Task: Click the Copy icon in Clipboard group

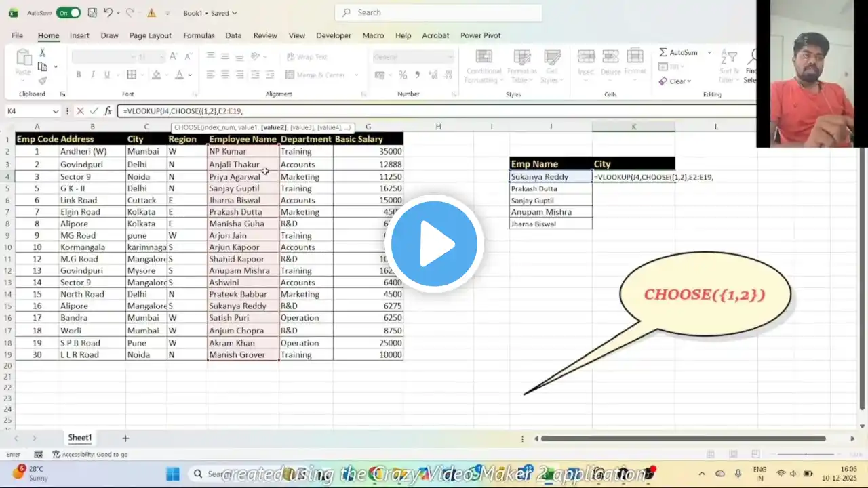Action: click(x=42, y=66)
